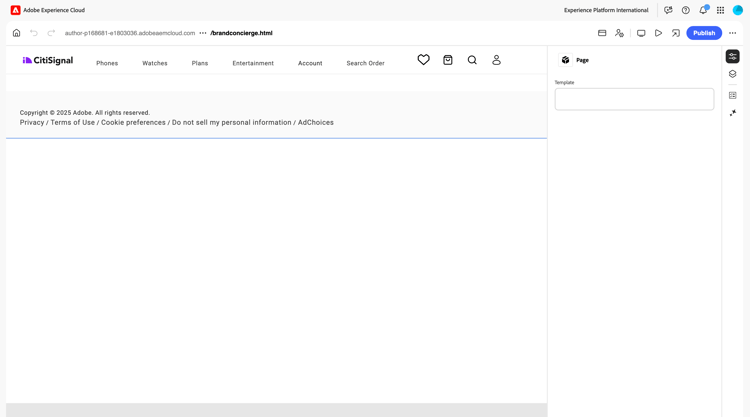Click the /brandconcierge.html path text

[241, 33]
